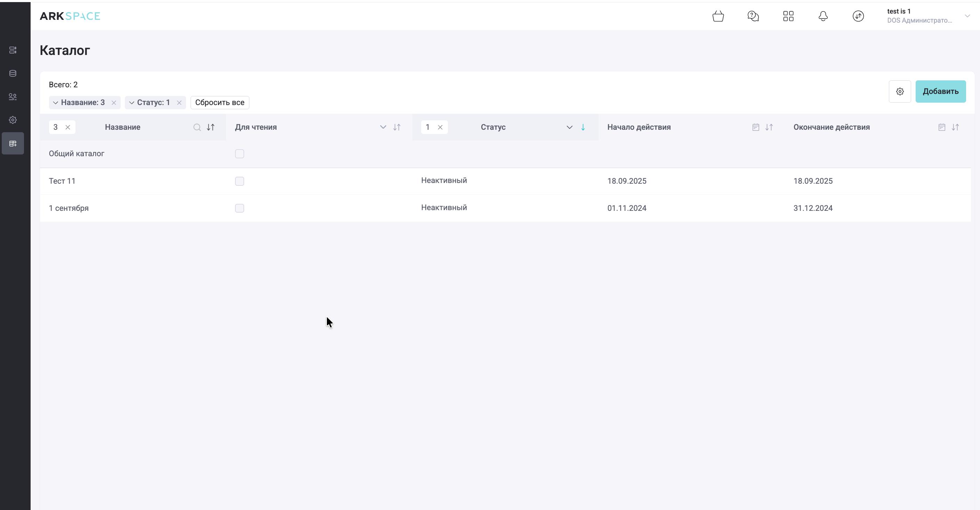Viewport: 980px width, 510px height.
Task: Open the apps grid icon
Action: tap(788, 16)
